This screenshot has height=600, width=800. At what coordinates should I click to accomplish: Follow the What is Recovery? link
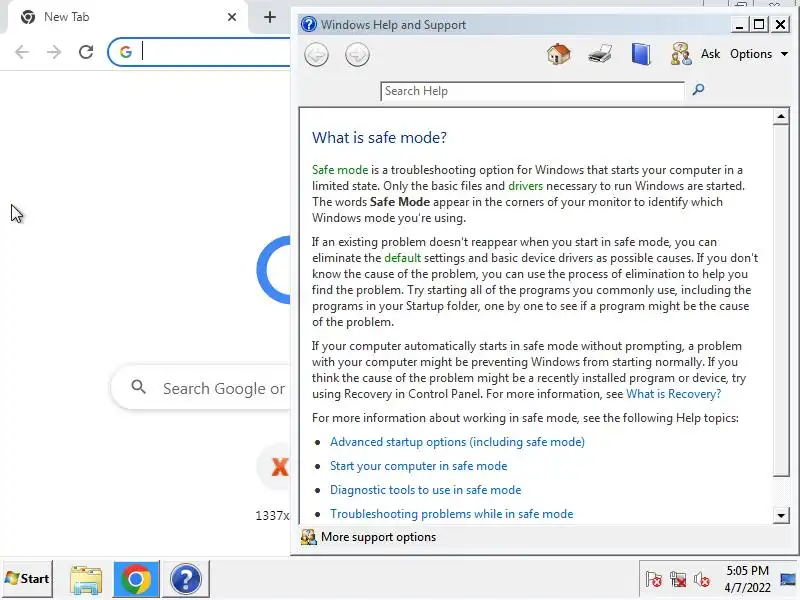673,394
